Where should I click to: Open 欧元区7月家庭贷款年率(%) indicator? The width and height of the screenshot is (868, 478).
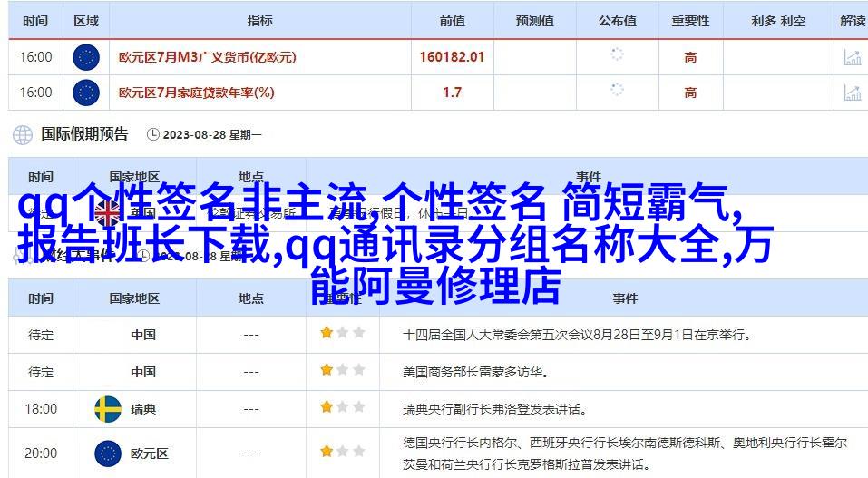[x=197, y=93]
